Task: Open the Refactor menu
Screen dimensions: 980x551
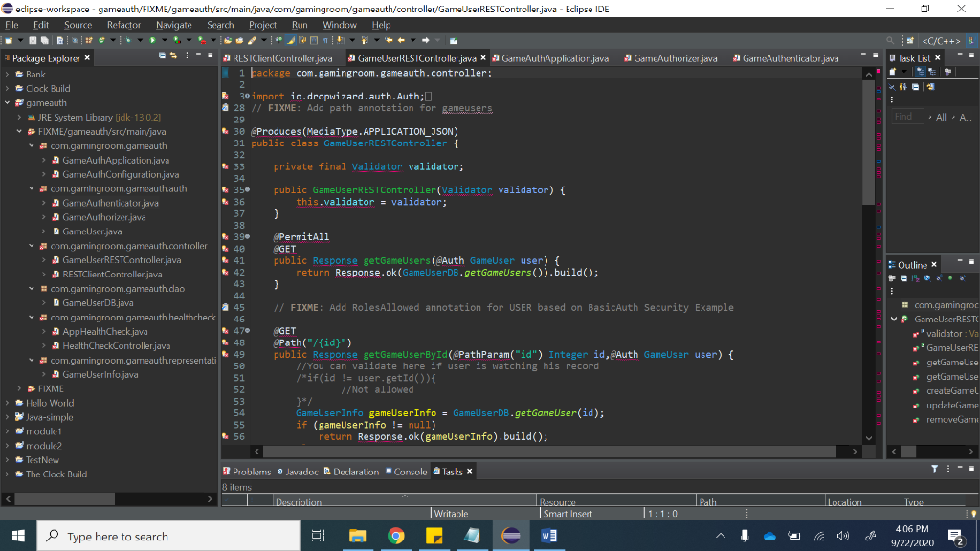Action: (x=123, y=25)
